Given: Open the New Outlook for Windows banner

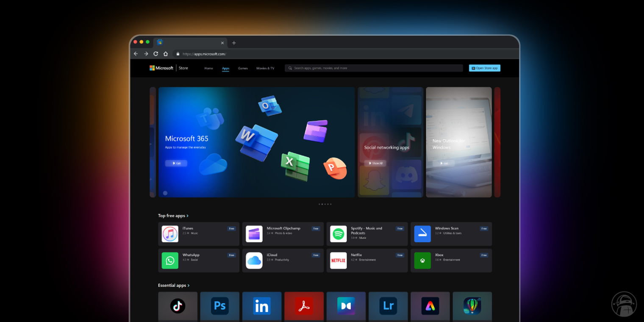Looking at the screenshot, I should pyautogui.click(x=459, y=142).
